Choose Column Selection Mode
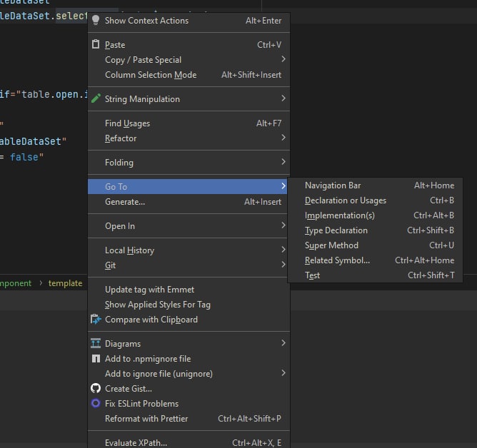The image size is (477, 448). 151,75
